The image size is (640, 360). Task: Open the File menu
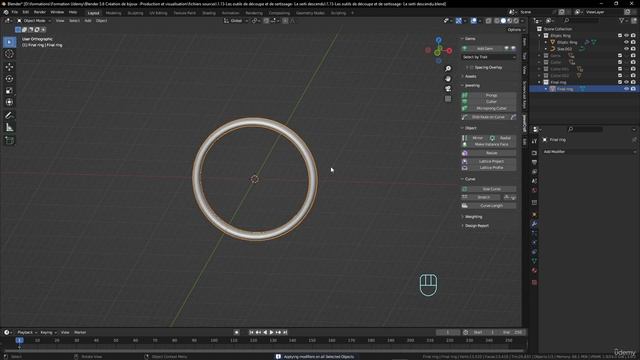(15, 12)
